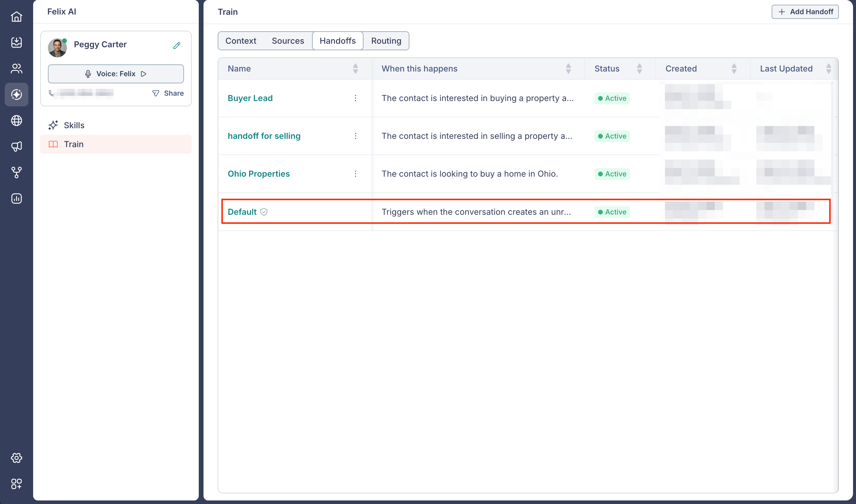Open the reports chart icon

(x=16, y=198)
